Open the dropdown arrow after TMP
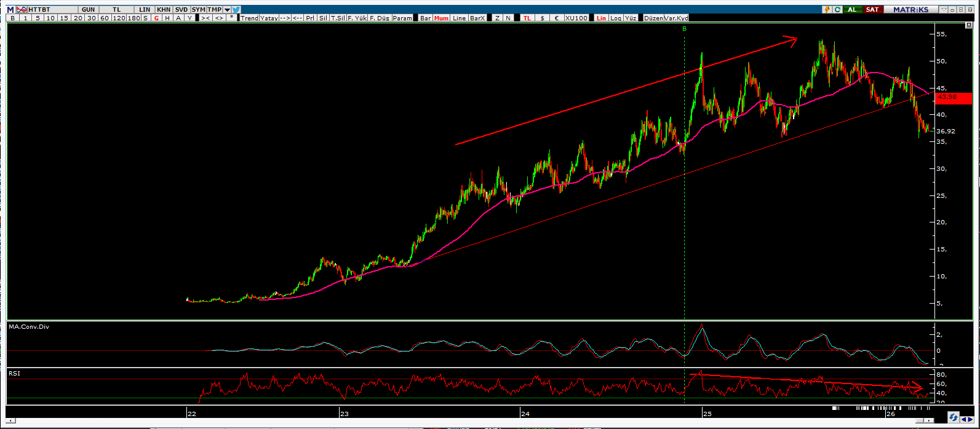The width and height of the screenshot is (980, 429). [227, 10]
